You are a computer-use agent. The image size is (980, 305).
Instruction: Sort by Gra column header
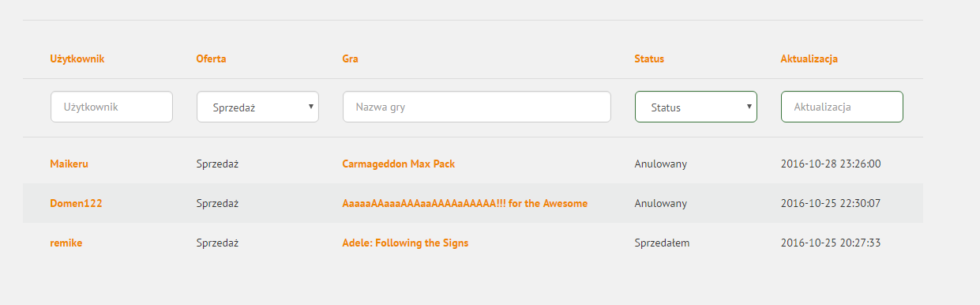click(x=350, y=58)
